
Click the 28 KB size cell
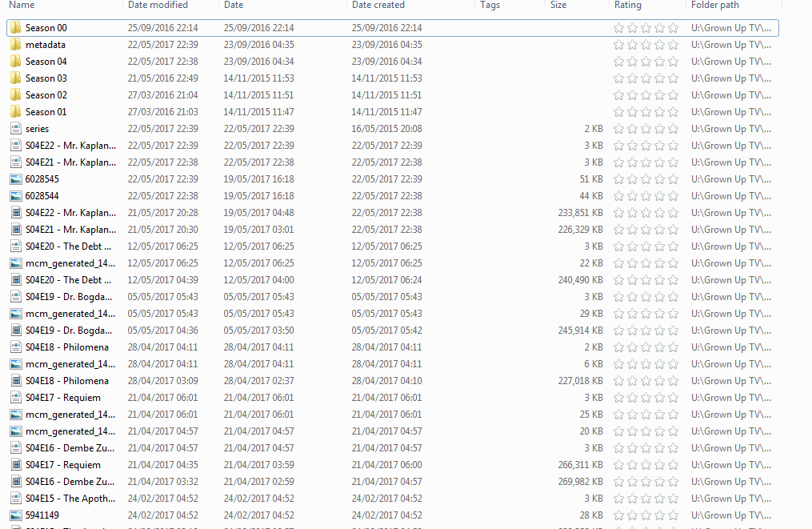pos(591,515)
